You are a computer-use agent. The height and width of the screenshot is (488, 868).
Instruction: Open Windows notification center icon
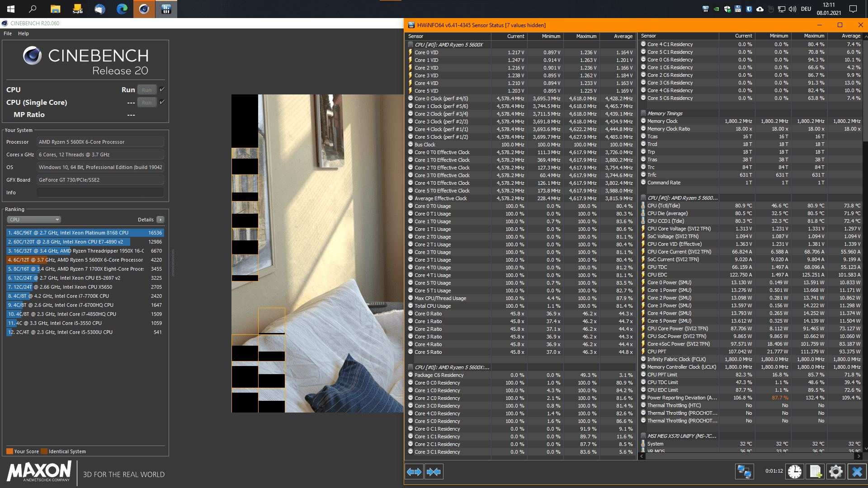[x=853, y=9]
